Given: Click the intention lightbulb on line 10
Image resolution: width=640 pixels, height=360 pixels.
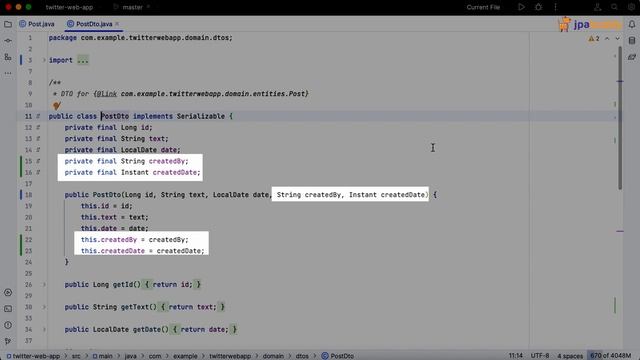Looking at the screenshot, I should coord(57,106).
